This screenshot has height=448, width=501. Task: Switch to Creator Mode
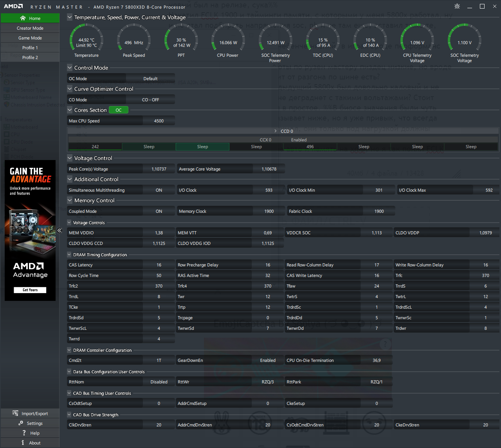click(30, 28)
